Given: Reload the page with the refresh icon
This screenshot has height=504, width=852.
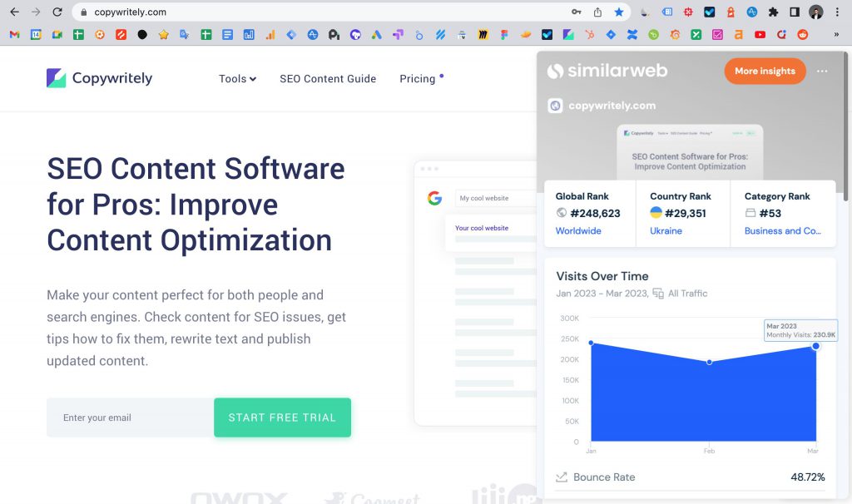Looking at the screenshot, I should click(x=57, y=12).
